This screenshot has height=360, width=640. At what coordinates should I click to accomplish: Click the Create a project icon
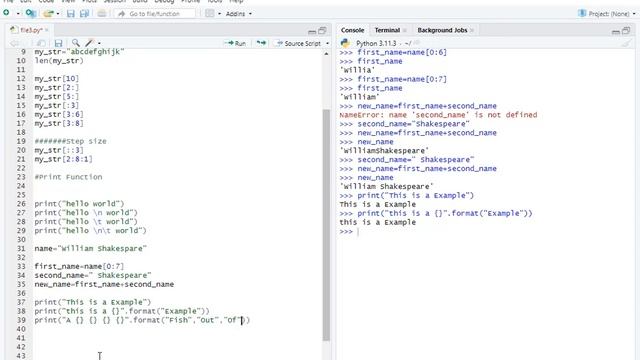tap(31, 13)
